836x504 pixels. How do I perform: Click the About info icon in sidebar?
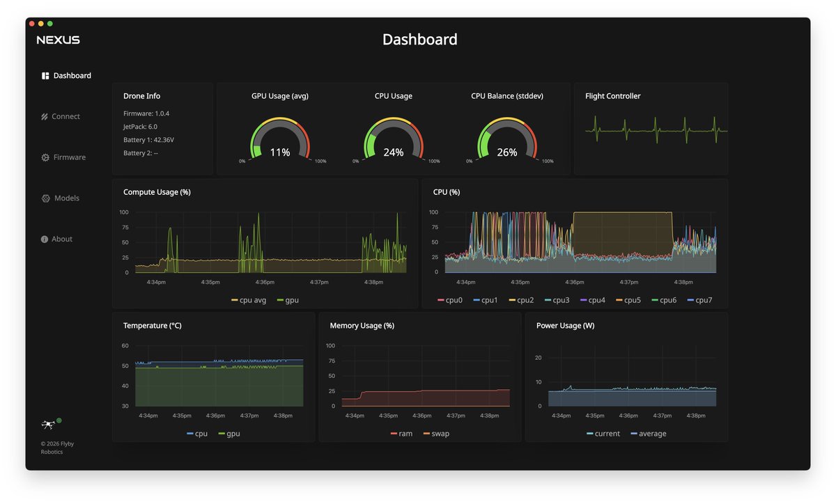coord(45,239)
